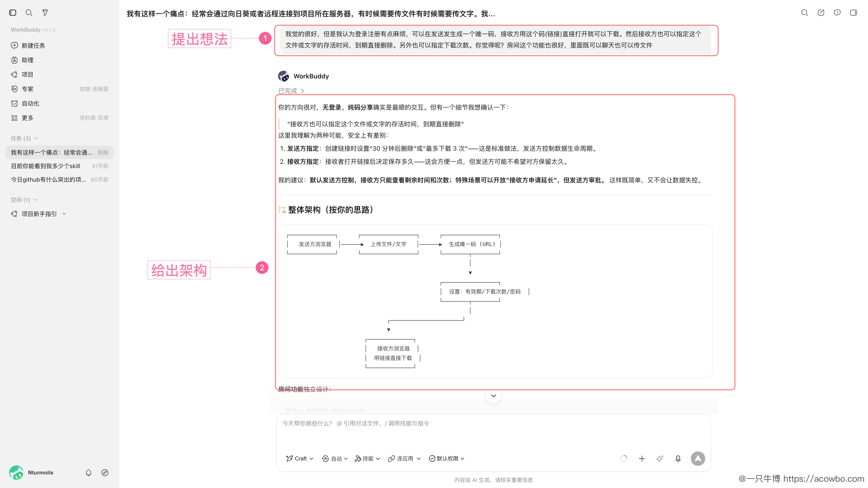868x488 pixels.
Task: Click the share icon in top bar
Action: coord(821,13)
